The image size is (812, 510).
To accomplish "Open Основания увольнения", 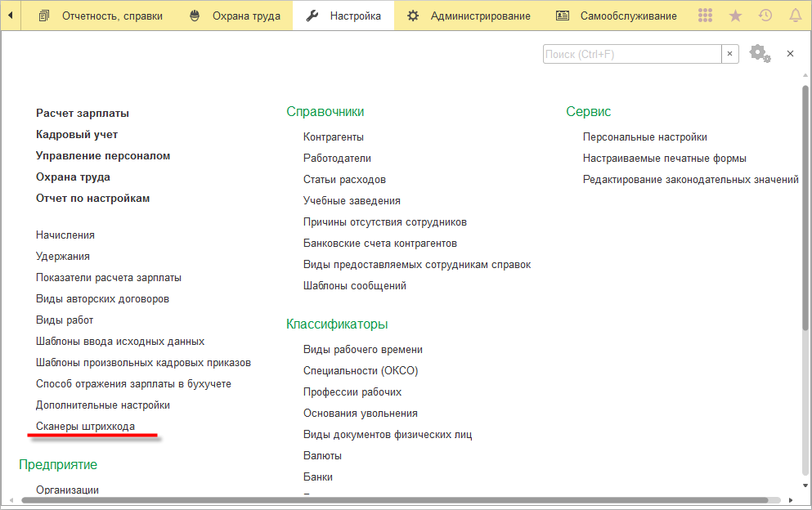I will 361,414.
